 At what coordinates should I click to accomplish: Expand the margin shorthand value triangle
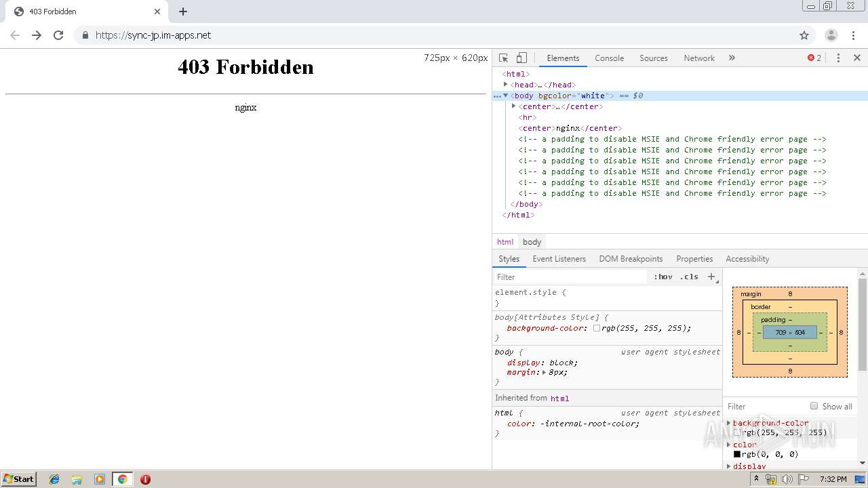coord(544,372)
